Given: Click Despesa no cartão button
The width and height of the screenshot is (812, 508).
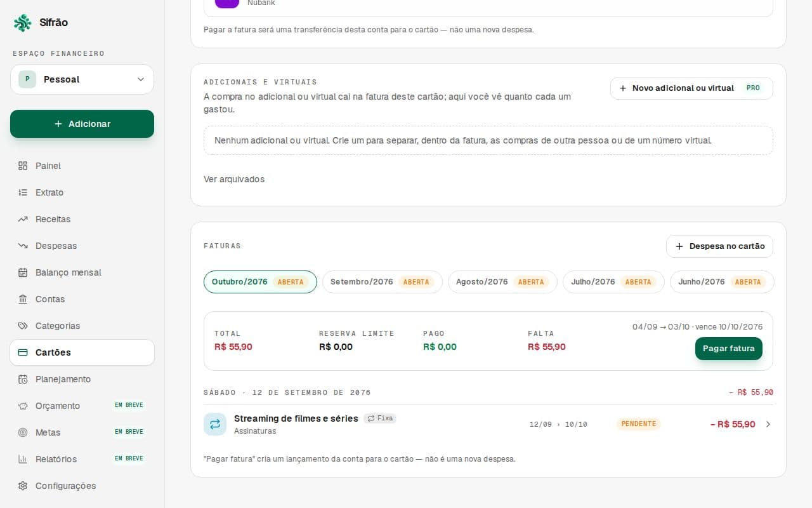Looking at the screenshot, I should [719, 246].
